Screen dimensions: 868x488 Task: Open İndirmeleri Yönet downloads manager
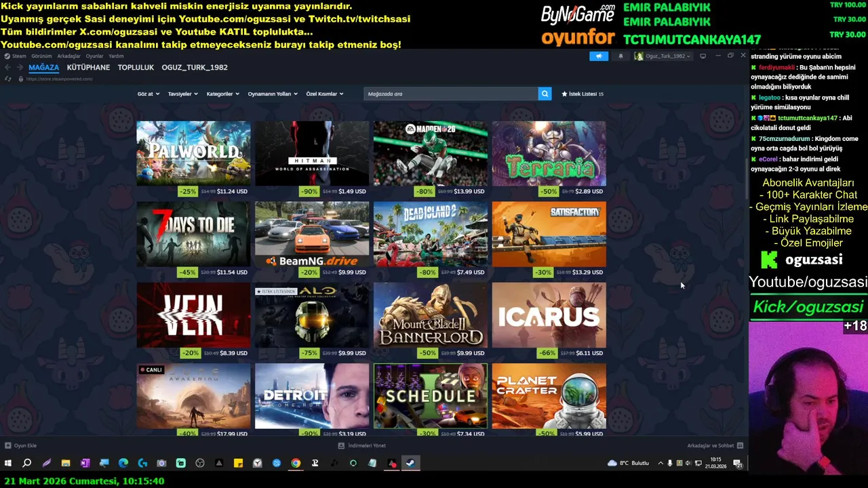362,445
